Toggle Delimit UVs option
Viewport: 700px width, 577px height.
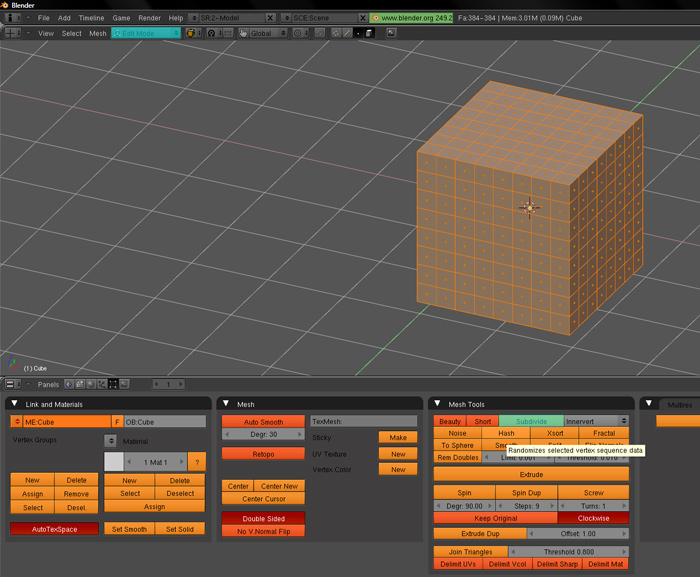(x=458, y=564)
